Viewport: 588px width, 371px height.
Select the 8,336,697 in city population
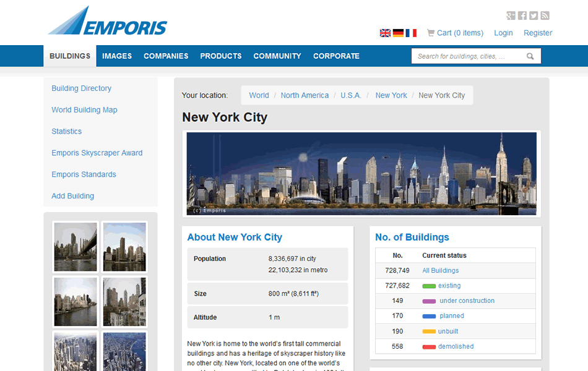292,258
